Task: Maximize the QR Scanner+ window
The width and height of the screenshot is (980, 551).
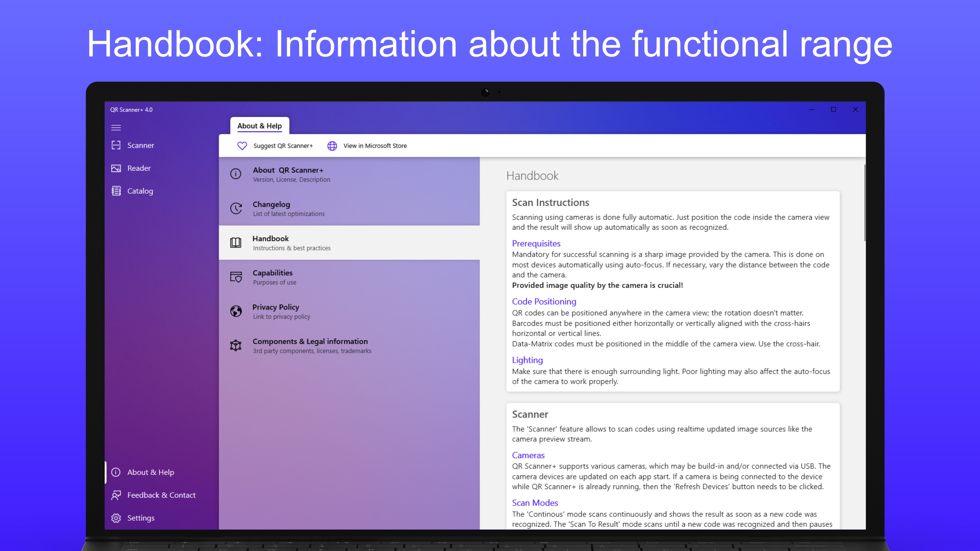Action: [834, 109]
